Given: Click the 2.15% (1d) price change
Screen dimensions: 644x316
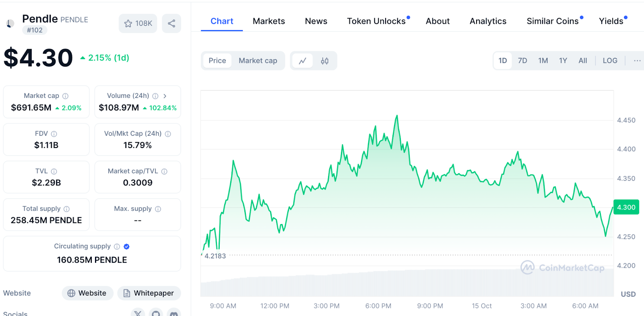Looking at the screenshot, I should 105,58.
